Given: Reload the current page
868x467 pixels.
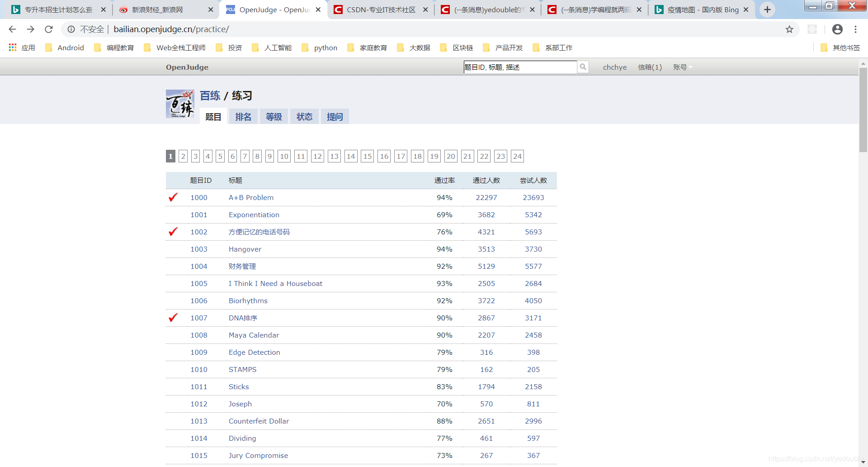Looking at the screenshot, I should tap(49, 29).
